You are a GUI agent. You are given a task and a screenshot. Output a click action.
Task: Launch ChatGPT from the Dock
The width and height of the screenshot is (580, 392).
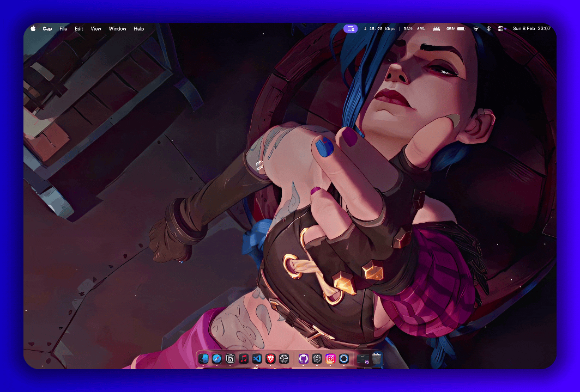316,359
